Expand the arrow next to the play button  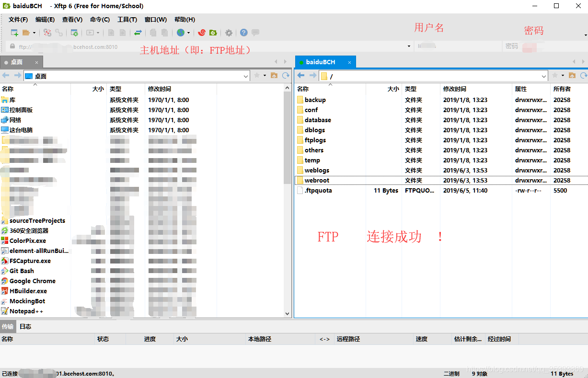tap(98, 33)
